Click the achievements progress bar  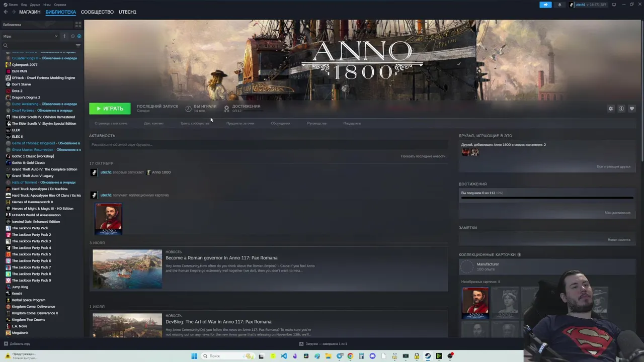point(547,198)
